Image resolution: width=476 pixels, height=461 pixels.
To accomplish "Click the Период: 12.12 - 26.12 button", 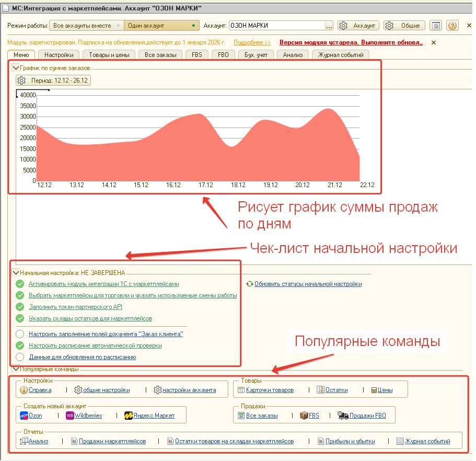I will pos(53,80).
